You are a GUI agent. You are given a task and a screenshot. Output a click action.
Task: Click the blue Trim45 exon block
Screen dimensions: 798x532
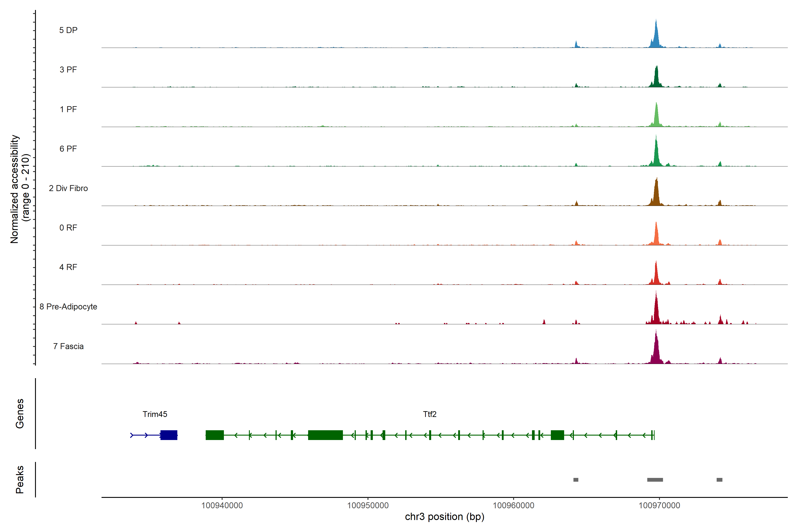[169, 435]
